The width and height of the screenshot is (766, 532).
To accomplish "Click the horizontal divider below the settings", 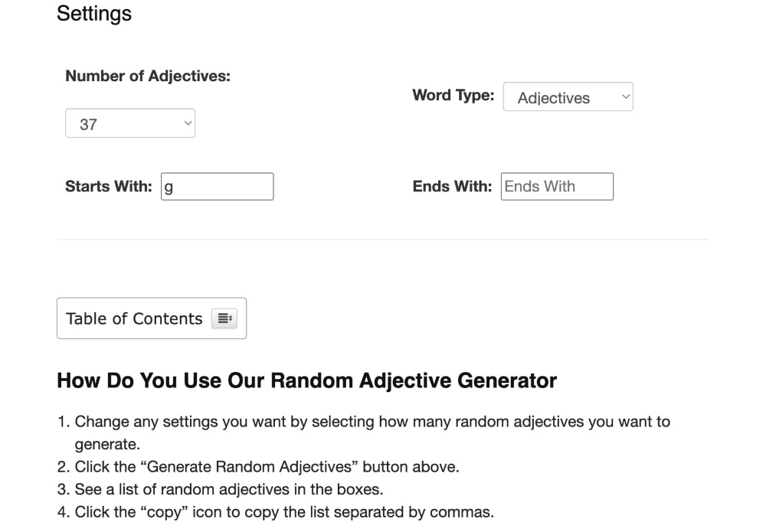I will [x=383, y=239].
